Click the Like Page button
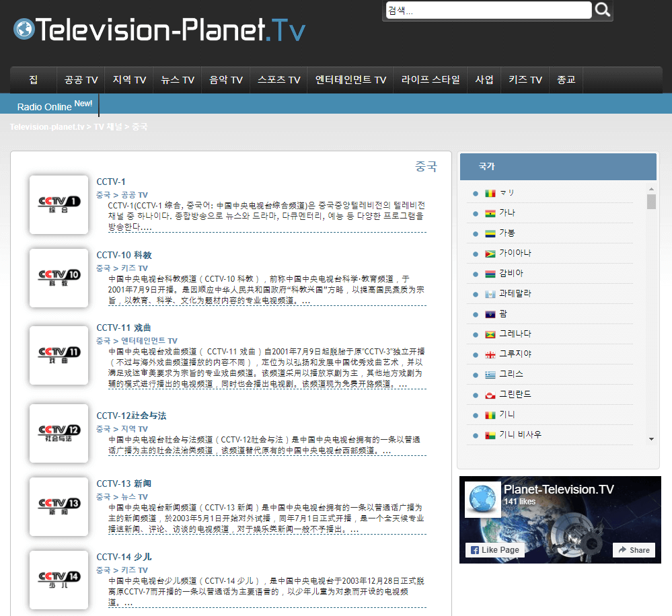Screen dimensions: 672x616 [x=494, y=550]
